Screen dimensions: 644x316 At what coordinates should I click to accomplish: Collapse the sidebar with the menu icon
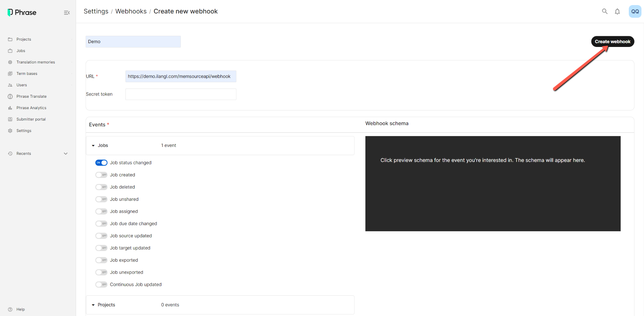67,13
